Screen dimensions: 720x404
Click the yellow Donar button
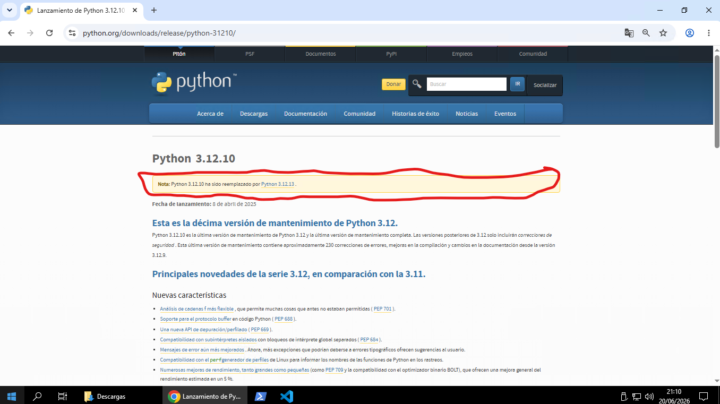pos(394,84)
